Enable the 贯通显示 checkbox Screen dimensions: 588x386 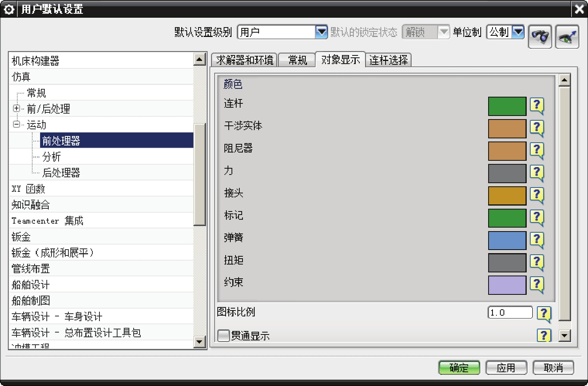pyautogui.click(x=224, y=336)
